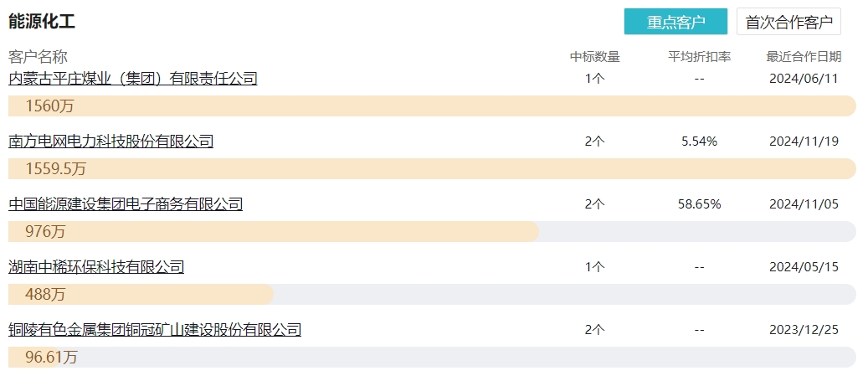Click the 1559.5万 amount bar
The height and width of the screenshot is (381, 868).
click(x=432, y=168)
